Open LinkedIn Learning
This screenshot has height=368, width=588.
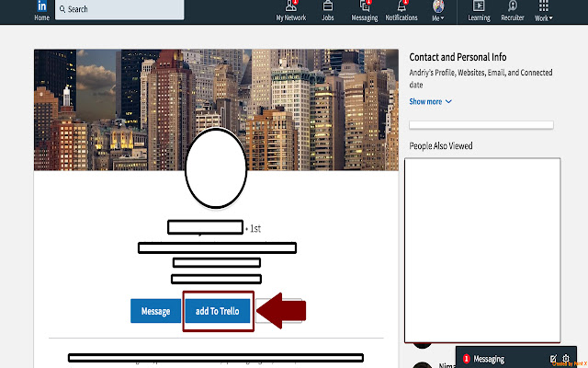[479, 11]
